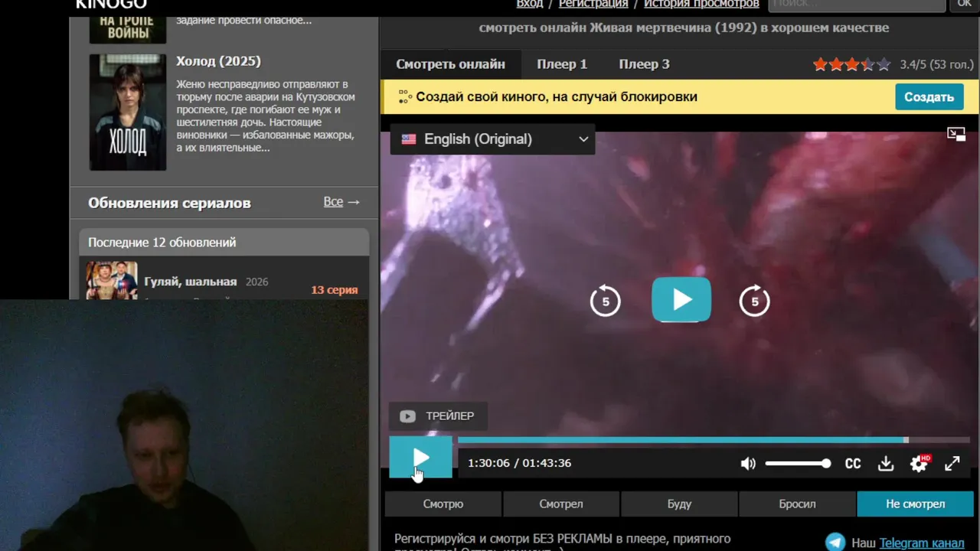Mark movie as Смотрел

click(x=561, y=504)
